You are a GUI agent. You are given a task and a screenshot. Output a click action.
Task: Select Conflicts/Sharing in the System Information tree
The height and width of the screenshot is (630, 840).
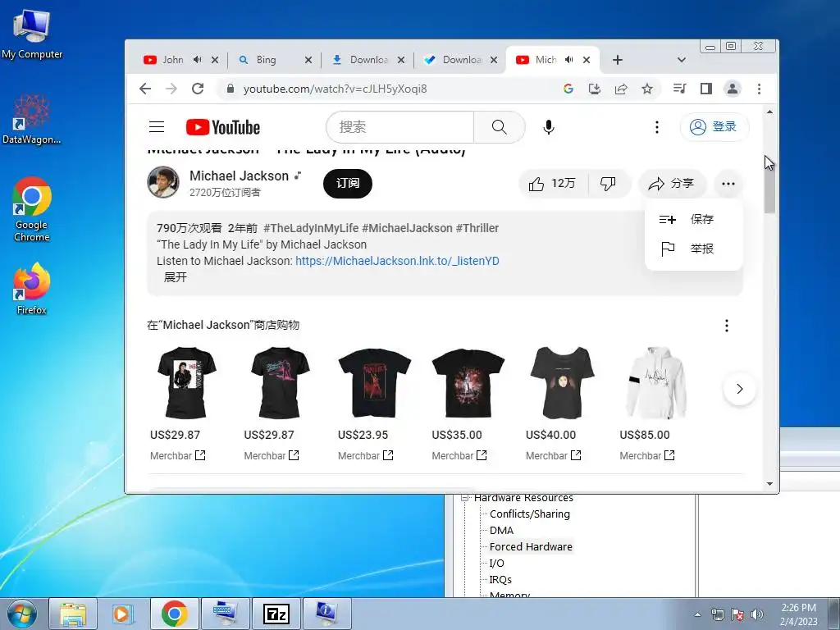(529, 514)
